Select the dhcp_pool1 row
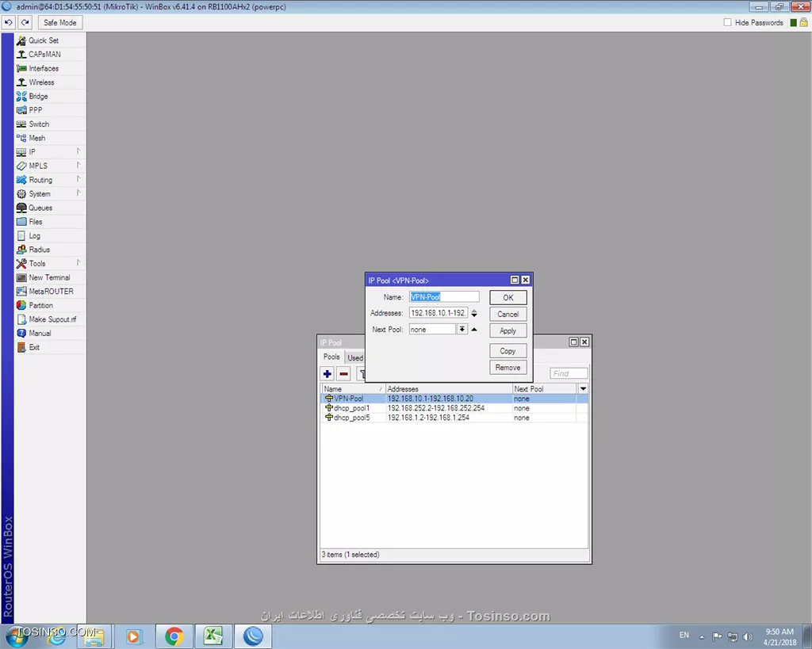The image size is (812, 649). 454,408
